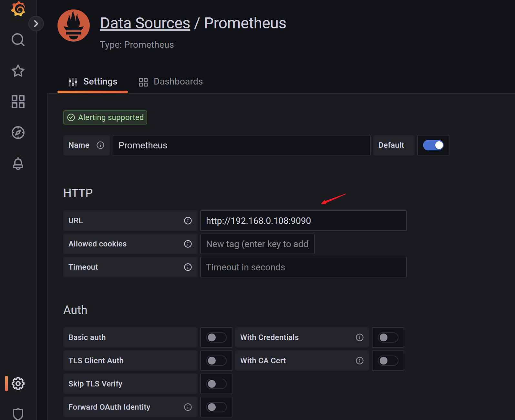This screenshot has height=420, width=515.
Task: Toggle the Default data source switch
Action: click(433, 145)
